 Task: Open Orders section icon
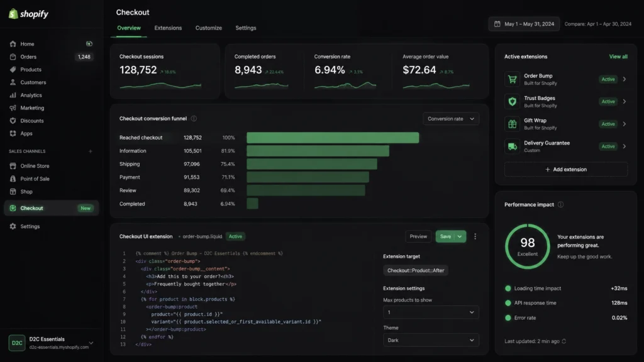click(x=13, y=57)
